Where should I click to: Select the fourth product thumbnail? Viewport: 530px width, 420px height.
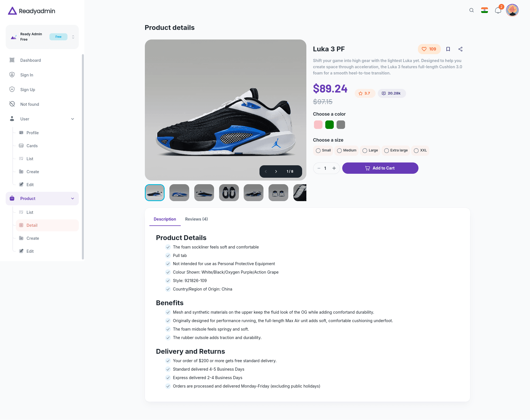click(229, 193)
